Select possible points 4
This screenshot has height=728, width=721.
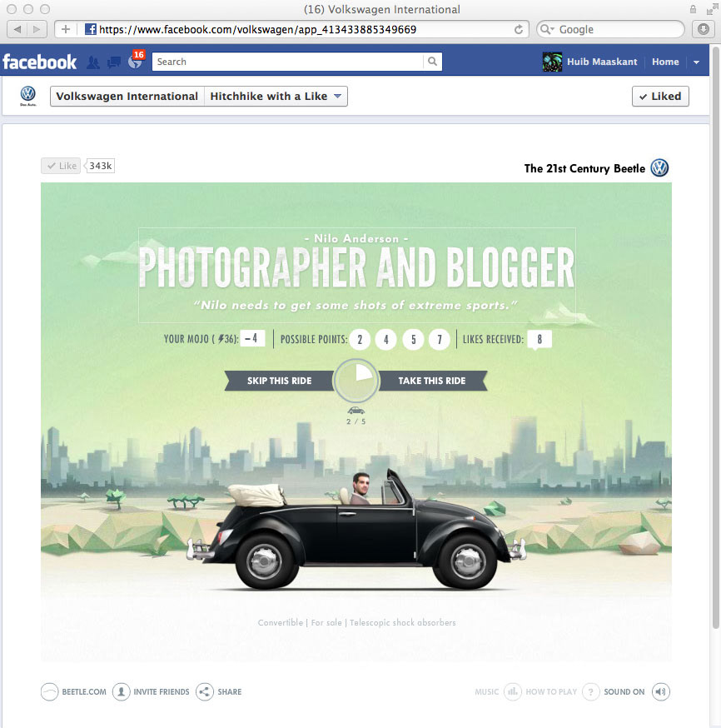tap(386, 339)
